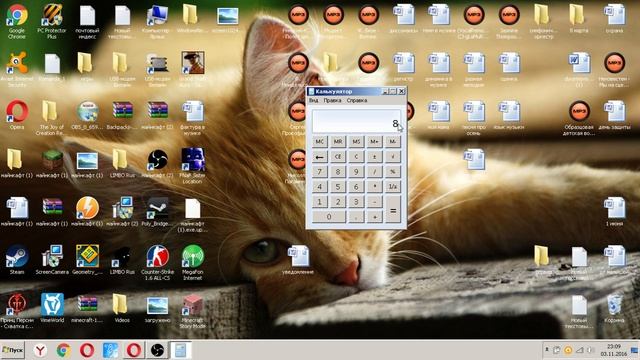Select the Образцовая детская MP3 file
This screenshot has width=640, height=360.
tap(579, 118)
